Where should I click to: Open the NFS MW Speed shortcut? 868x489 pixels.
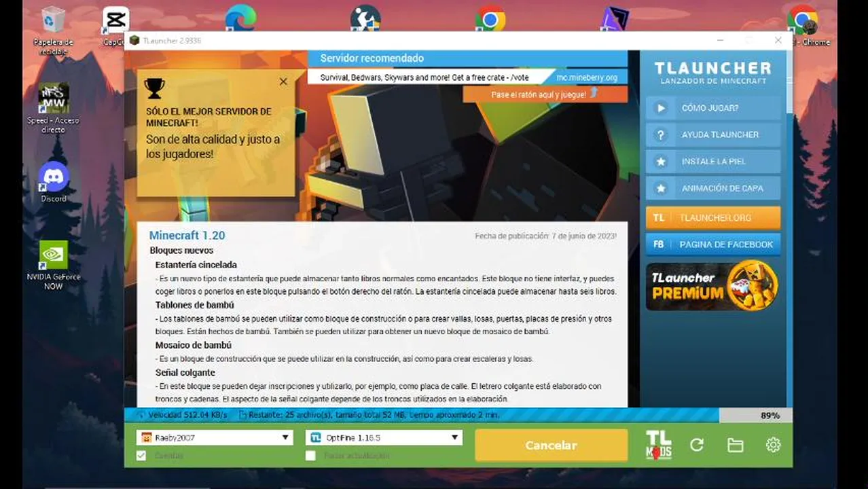click(53, 109)
